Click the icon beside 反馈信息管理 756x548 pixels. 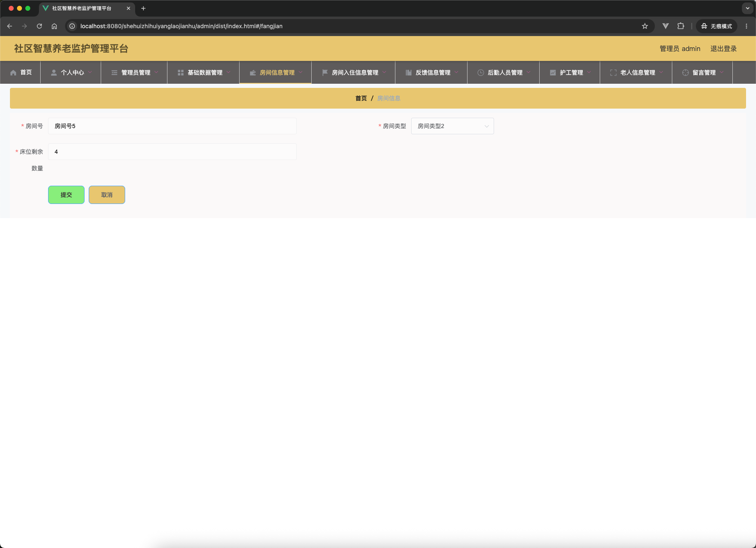[409, 73]
